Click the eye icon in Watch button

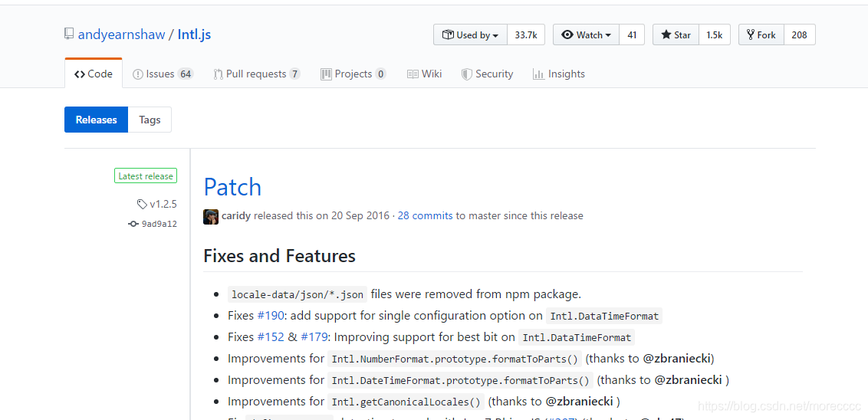click(567, 34)
